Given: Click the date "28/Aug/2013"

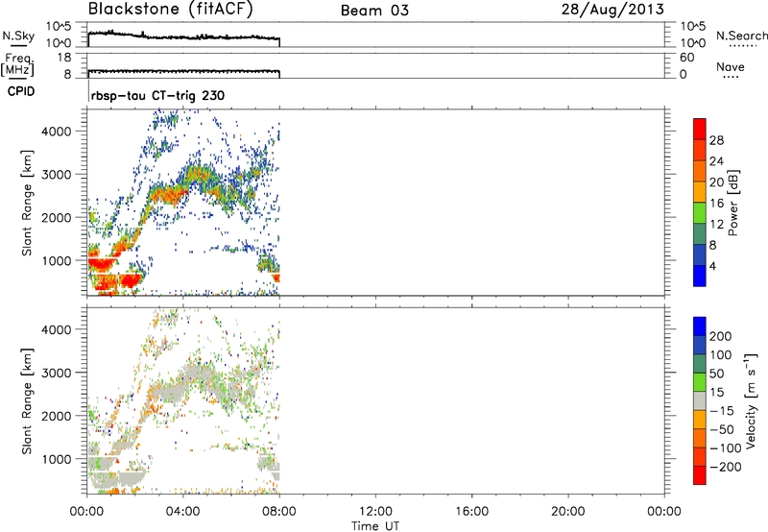Looking at the screenshot, I should pyautogui.click(x=612, y=10).
